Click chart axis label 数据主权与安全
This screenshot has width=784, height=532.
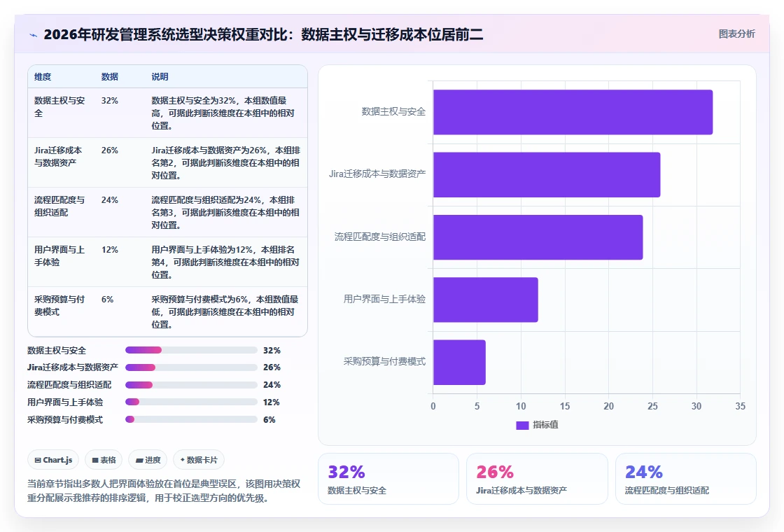(393, 111)
